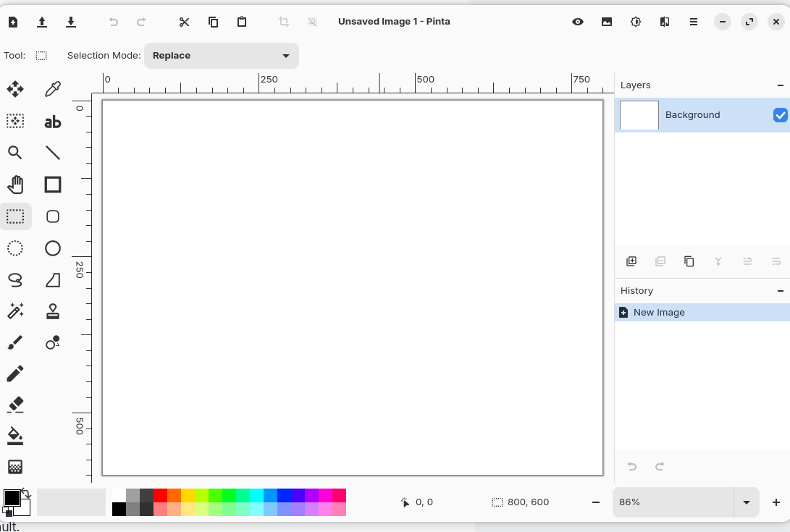Choose the Eraser tool
Screen dimensions: 790x532
coord(15,404)
